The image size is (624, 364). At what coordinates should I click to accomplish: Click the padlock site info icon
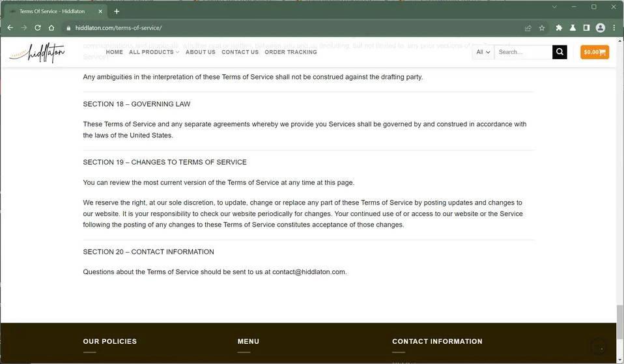(x=68, y=28)
